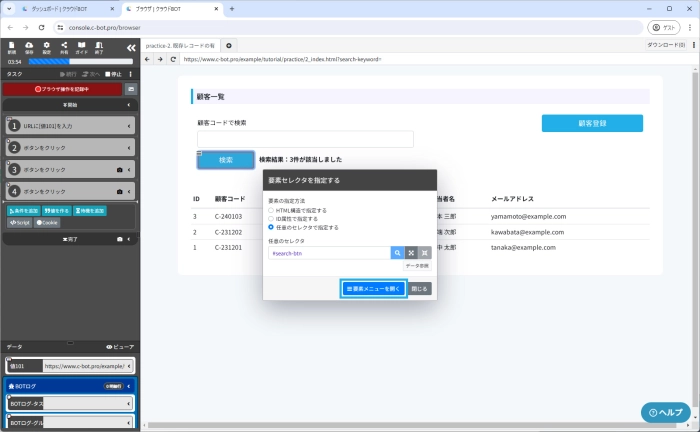Click the 共有 (share) icon
This screenshot has height=432, width=700.
click(64, 46)
